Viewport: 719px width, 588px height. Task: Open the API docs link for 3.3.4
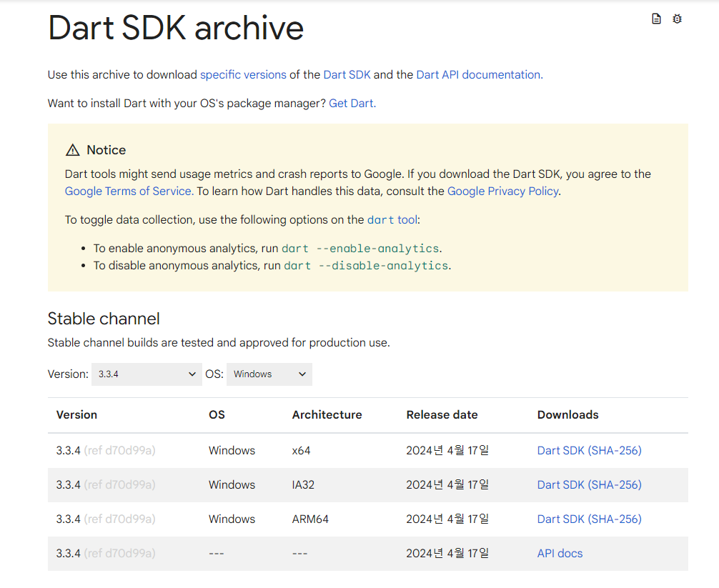(560, 553)
